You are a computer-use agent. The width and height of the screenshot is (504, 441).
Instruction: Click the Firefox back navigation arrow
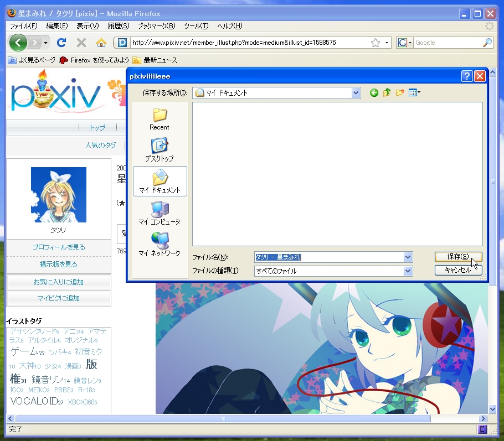pyautogui.click(x=18, y=43)
